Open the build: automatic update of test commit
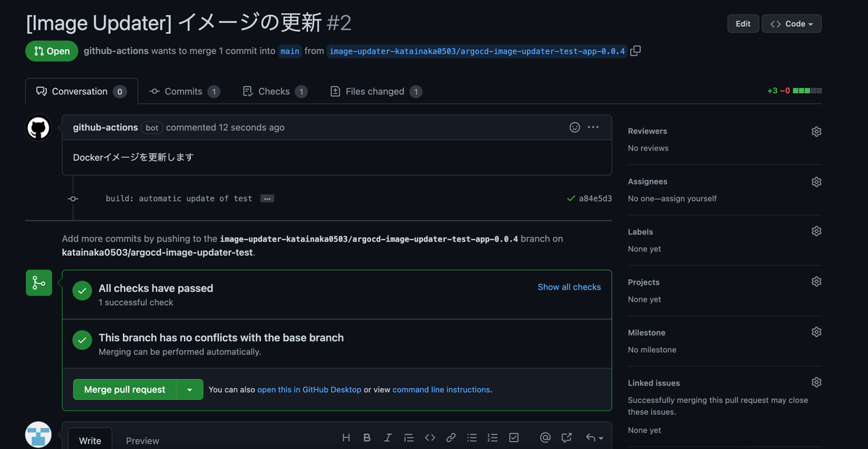 179,198
